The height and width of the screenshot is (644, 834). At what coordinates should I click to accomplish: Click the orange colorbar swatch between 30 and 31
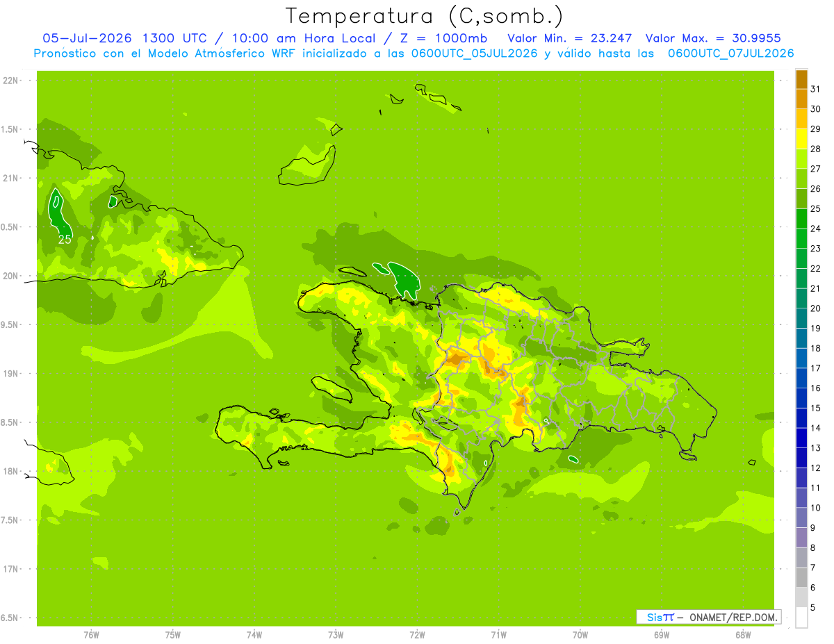point(801,99)
